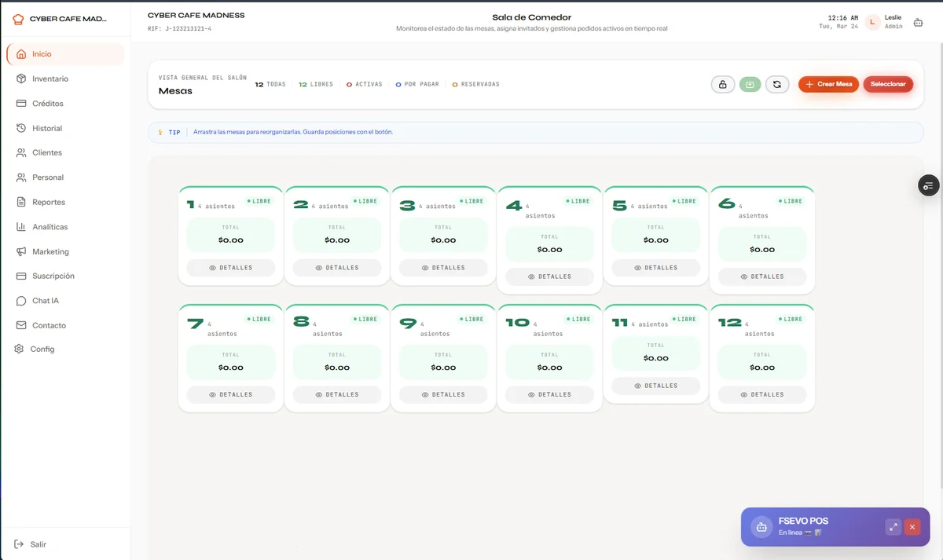Open Historial in the sidebar

[x=47, y=128]
